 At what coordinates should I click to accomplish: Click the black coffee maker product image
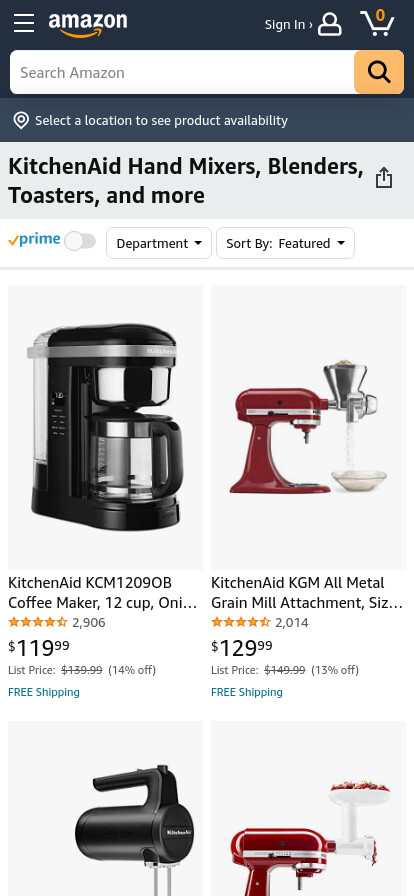coord(105,427)
